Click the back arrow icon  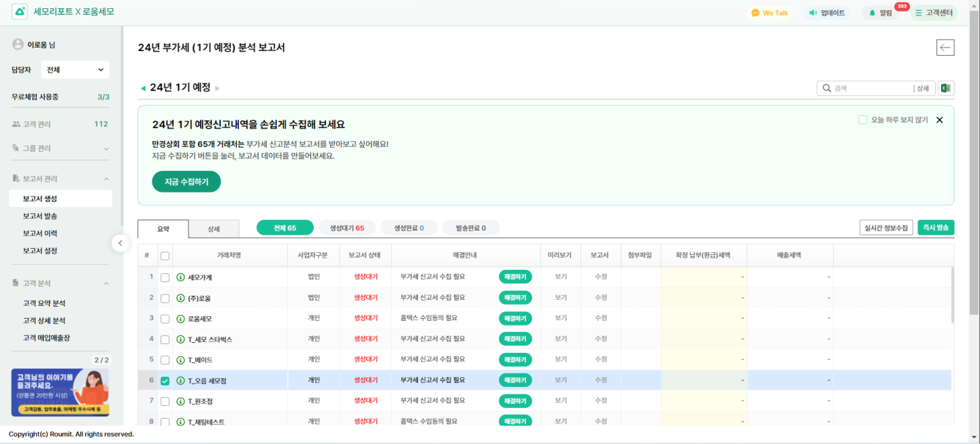945,48
